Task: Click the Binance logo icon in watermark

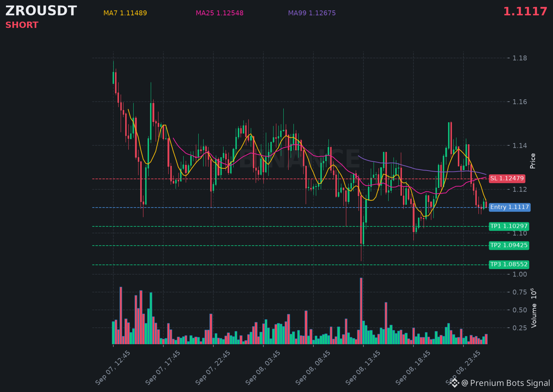Action: pos(454,383)
